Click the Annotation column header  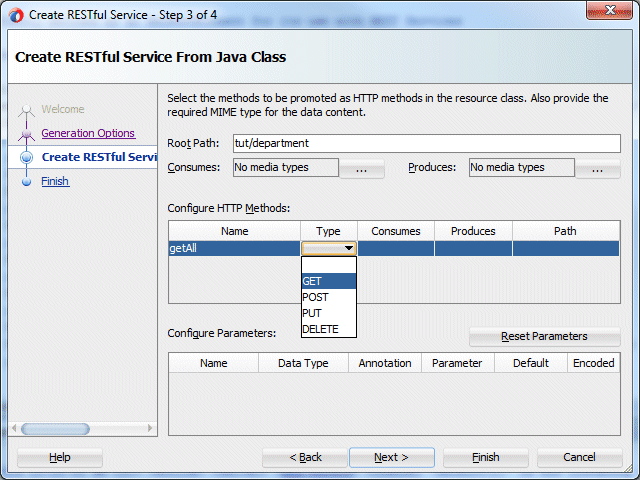(x=385, y=363)
